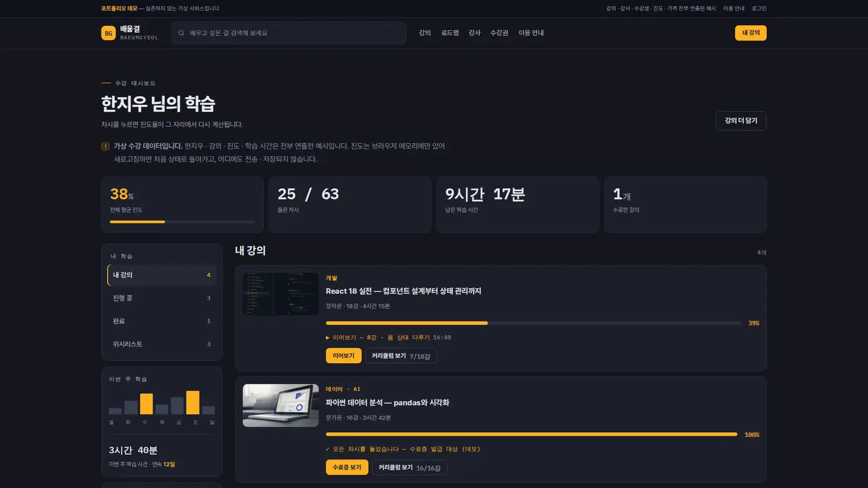Click the 파이썬 데이터 분석 course title
This screenshot has height=488, width=868.
click(x=387, y=403)
